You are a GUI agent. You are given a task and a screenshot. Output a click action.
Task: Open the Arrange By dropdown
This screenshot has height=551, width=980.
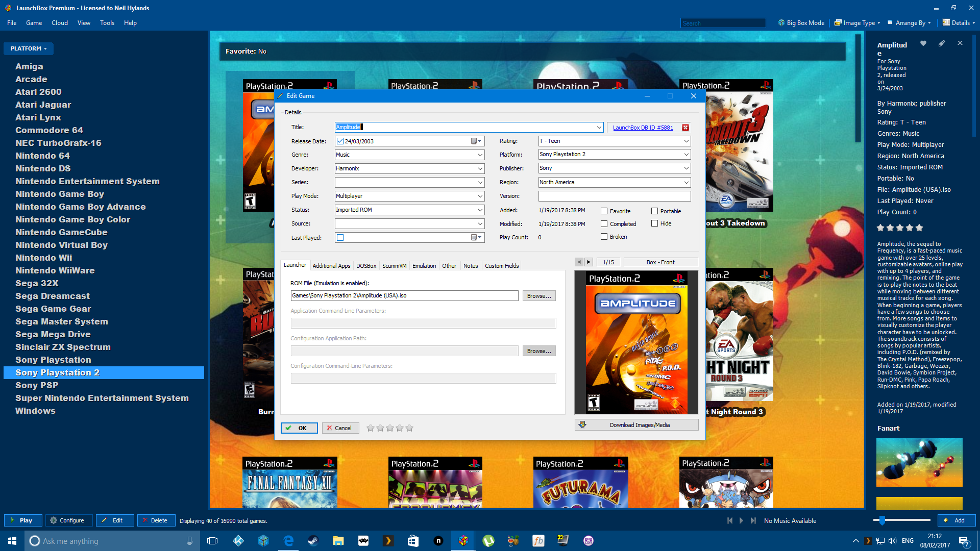pyautogui.click(x=910, y=23)
